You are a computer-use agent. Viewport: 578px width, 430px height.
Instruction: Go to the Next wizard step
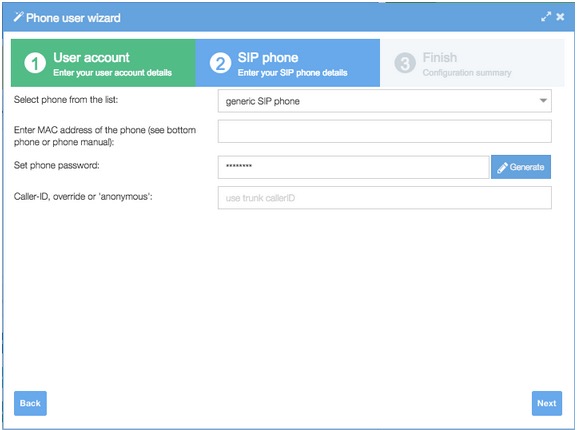point(547,403)
